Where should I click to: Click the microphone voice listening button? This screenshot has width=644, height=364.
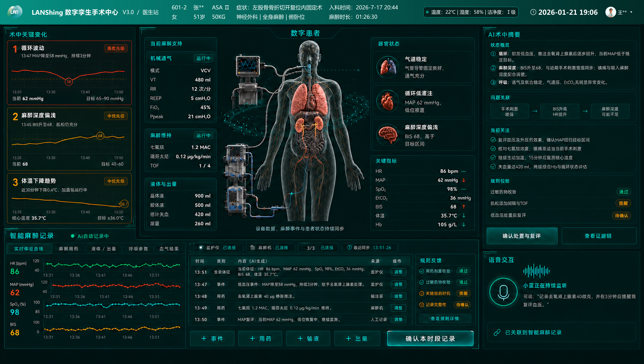503,292
